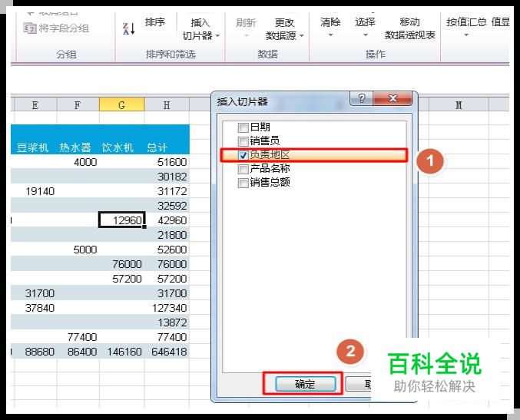Select the cell with value 42960
This screenshot has width=520, height=420.
(167, 220)
